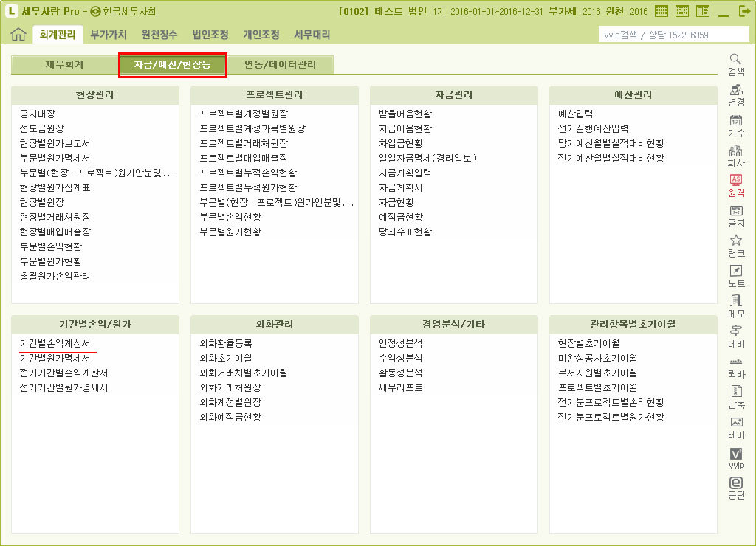Viewport: 756px width, 546px height.
Task: Open 총괄원가손익관리
Action: [x=55, y=276]
